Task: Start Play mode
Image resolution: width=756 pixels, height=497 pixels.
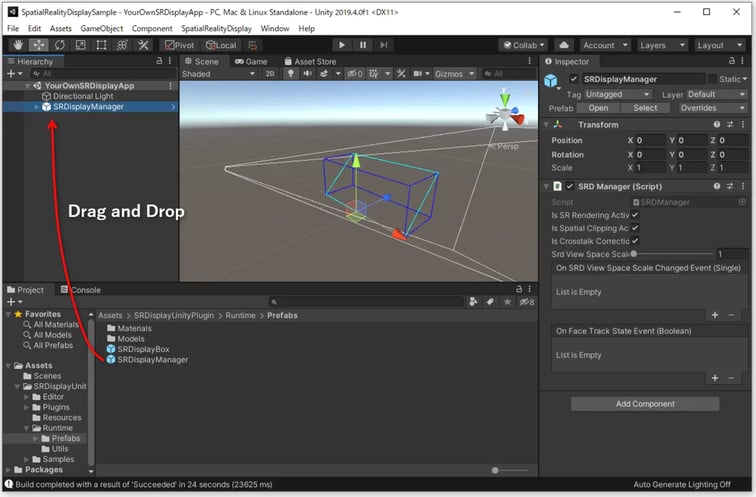Action: [x=341, y=45]
